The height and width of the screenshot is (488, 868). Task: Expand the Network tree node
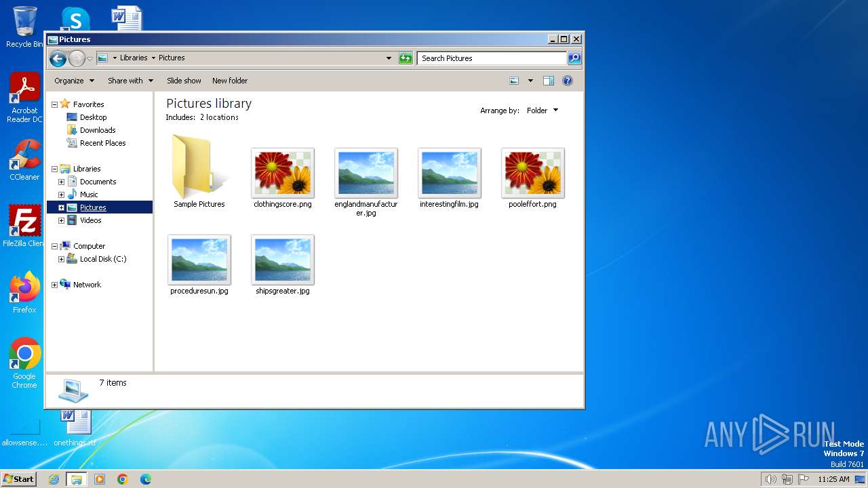pyautogui.click(x=55, y=285)
